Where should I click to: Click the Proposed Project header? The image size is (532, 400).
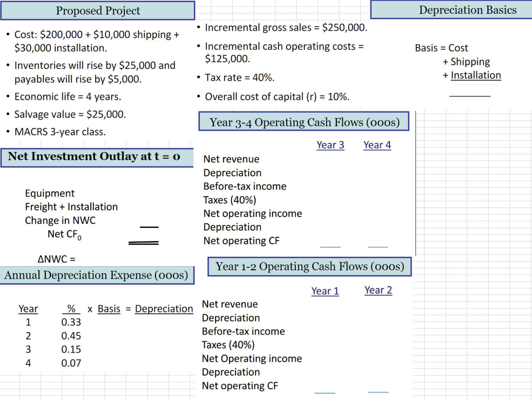[97, 11]
